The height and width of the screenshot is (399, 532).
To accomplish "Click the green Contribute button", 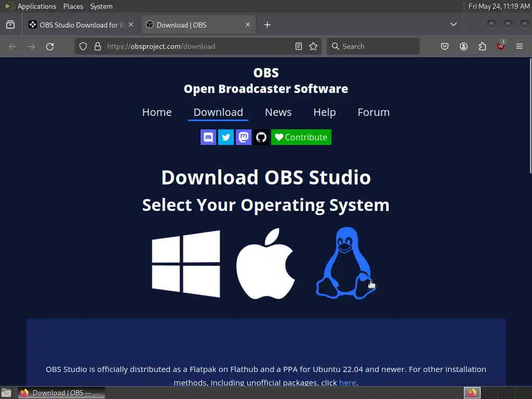I will (301, 137).
